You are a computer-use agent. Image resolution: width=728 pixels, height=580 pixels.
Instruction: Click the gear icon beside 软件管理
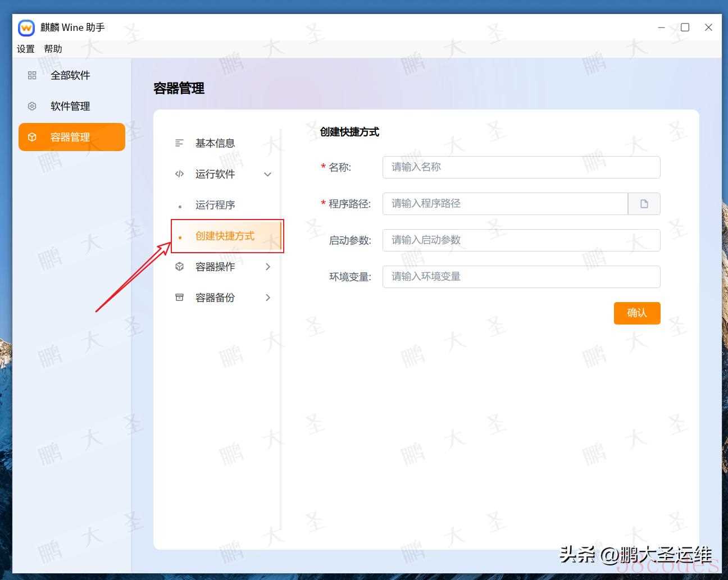click(x=32, y=106)
